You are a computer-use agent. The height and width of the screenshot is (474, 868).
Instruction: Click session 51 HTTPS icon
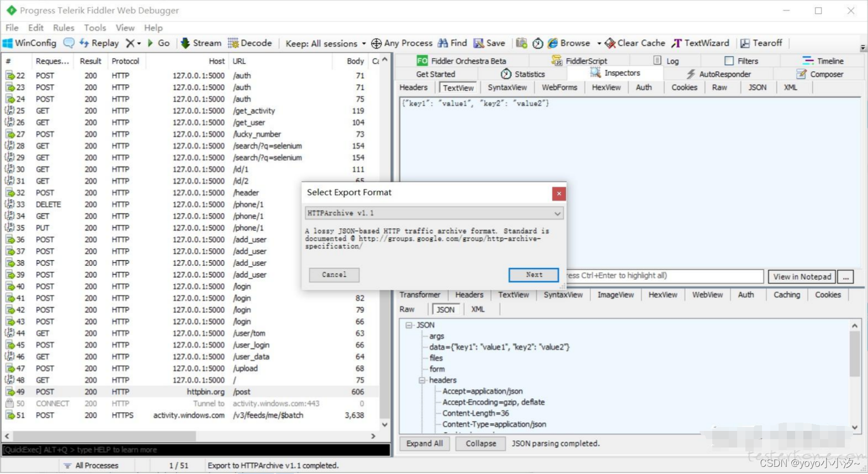[10, 415]
